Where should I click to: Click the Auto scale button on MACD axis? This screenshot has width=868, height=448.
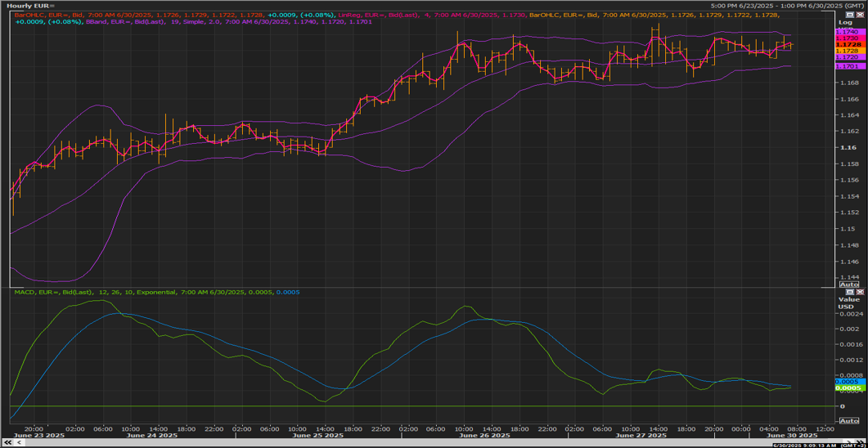[849, 421]
